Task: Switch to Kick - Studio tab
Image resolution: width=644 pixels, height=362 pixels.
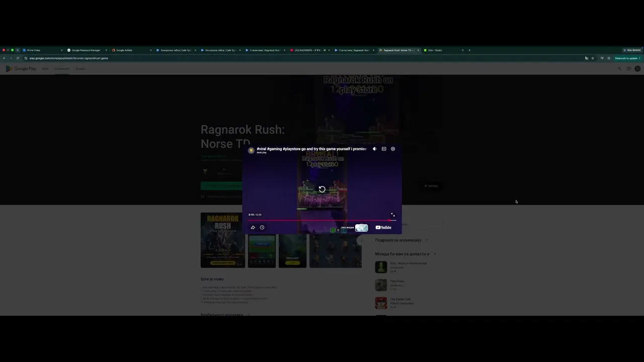Action: click(444, 50)
